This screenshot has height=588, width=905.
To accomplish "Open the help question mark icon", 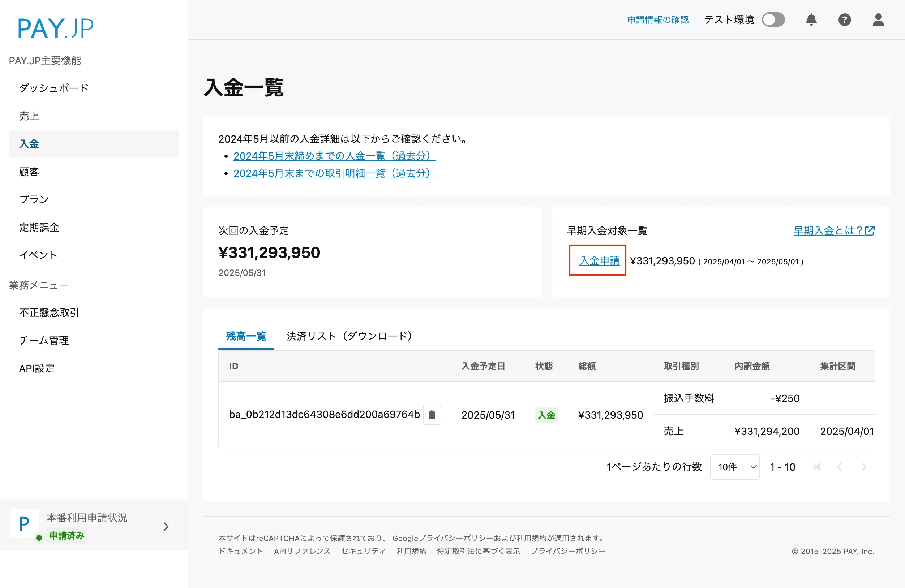I will tap(845, 20).
